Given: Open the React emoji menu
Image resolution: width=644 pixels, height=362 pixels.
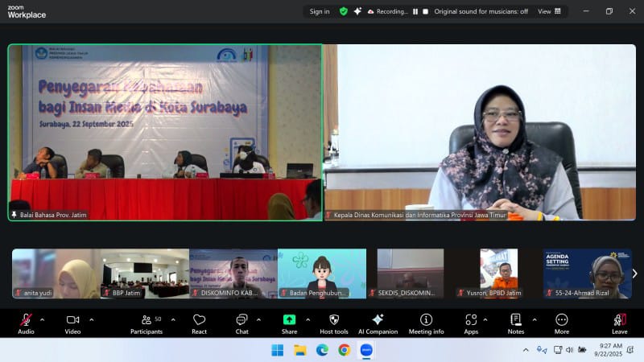Looking at the screenshot, I should (x=199, y=323).
